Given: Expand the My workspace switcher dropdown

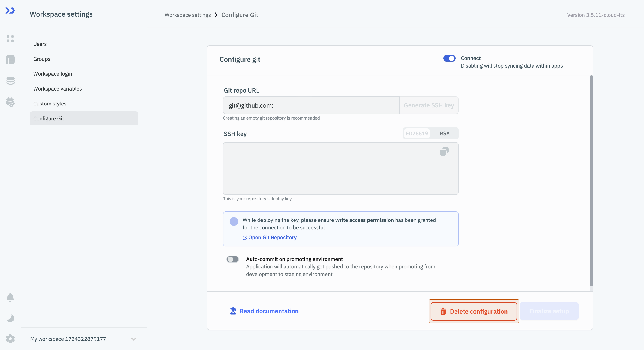Looking at the screenshot, I should click(133, 339).
